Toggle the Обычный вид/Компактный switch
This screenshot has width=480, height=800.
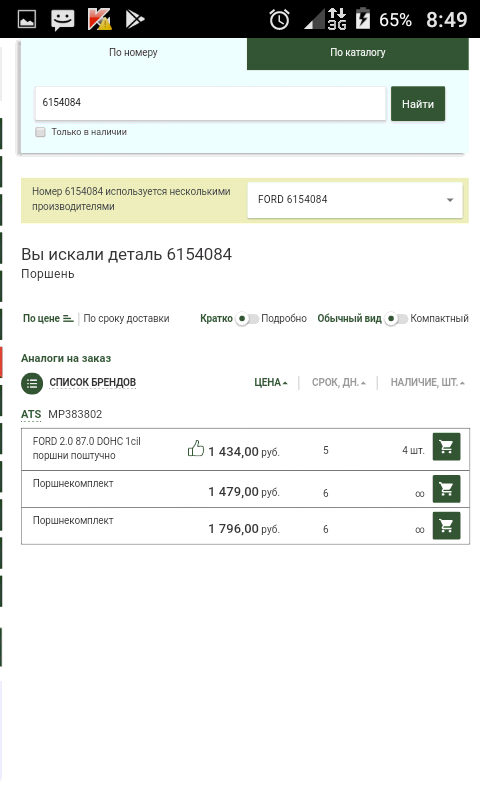pyautogui.click(x=396, y=319)
